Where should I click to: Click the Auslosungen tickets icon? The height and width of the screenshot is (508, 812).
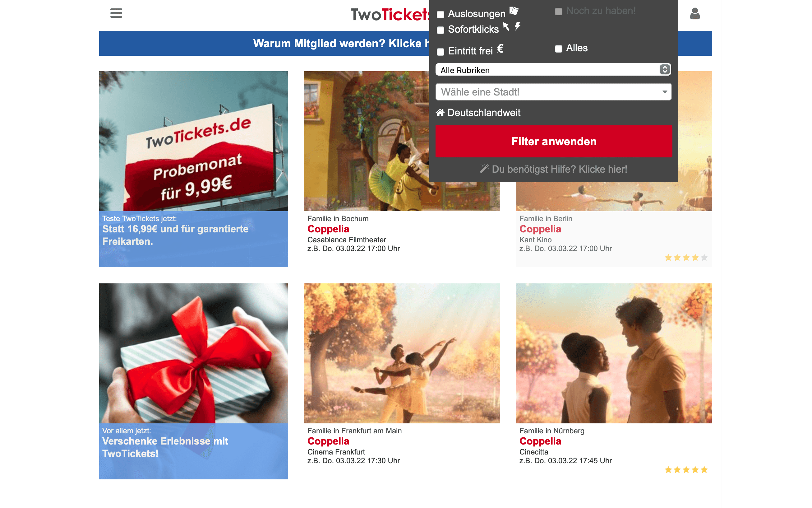tap(514, 11)
